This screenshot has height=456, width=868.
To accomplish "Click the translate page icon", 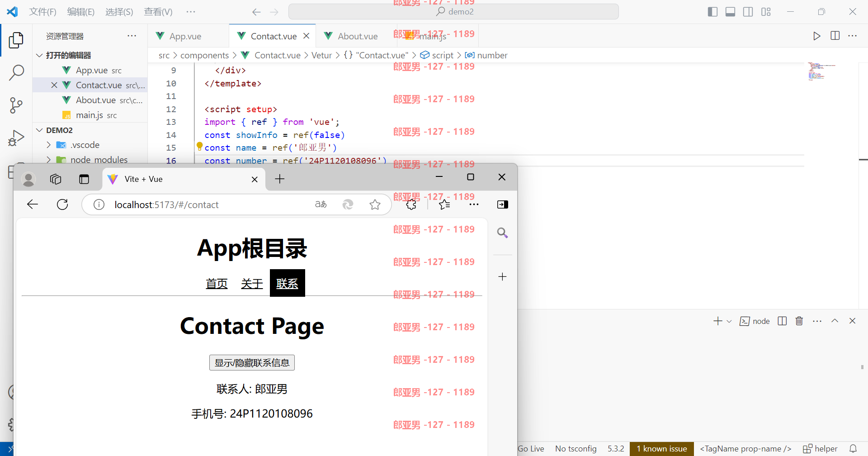I will pos(321,204).
